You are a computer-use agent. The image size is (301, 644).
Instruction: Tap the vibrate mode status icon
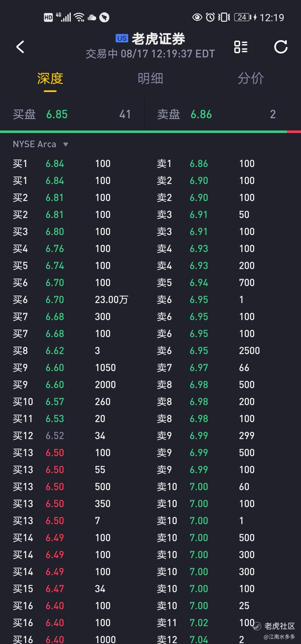(x=224, y=17)
